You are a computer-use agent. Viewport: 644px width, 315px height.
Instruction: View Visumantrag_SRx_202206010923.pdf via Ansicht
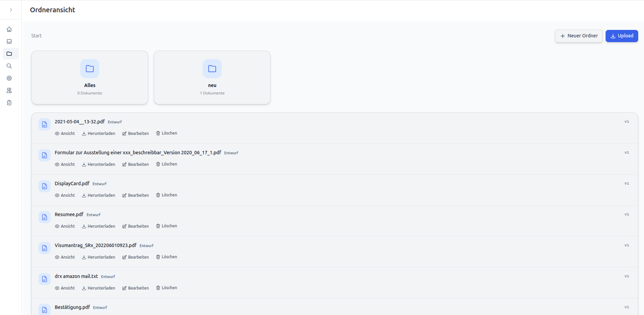[x=65, y=257]
